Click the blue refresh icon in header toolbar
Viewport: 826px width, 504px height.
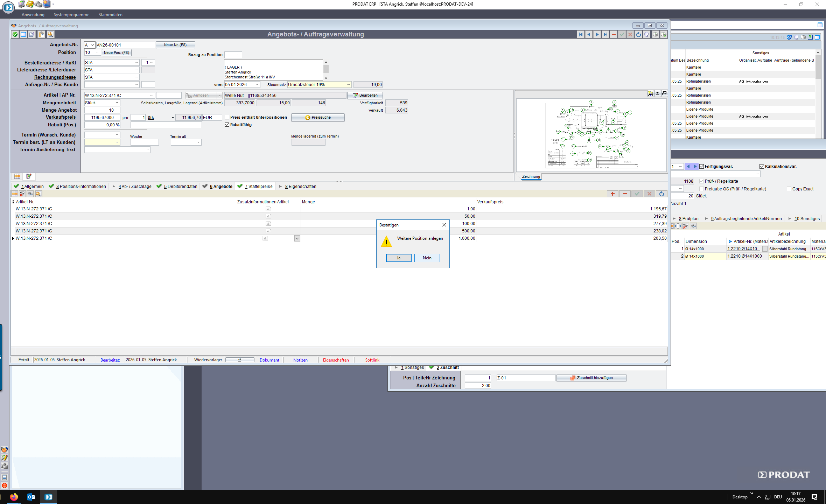(x=638, y=34)
